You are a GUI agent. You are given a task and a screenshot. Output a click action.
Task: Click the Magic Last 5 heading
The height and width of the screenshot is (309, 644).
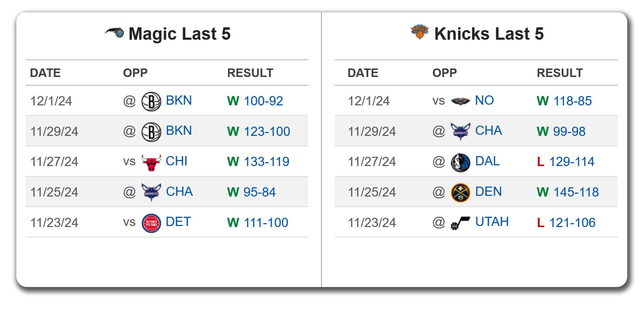click(x=179, y=34)
